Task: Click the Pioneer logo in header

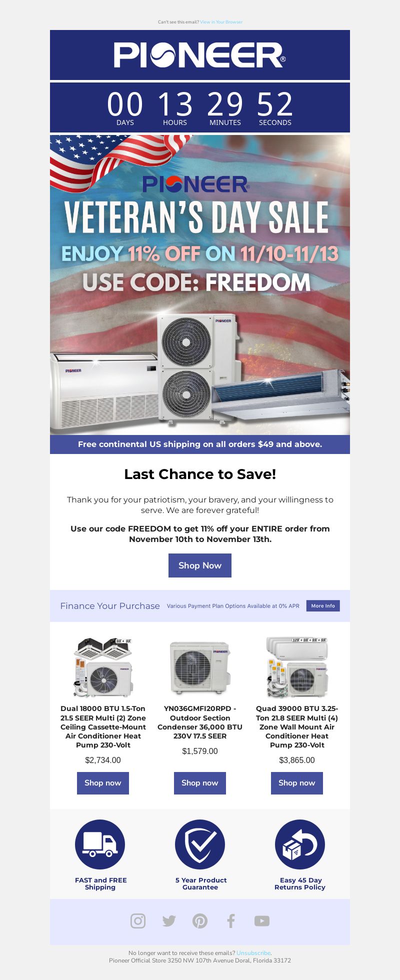Action: [x=200, y=55]
